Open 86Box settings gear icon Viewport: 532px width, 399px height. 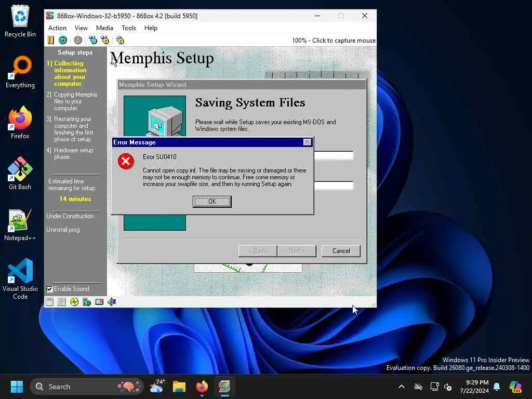120,40
